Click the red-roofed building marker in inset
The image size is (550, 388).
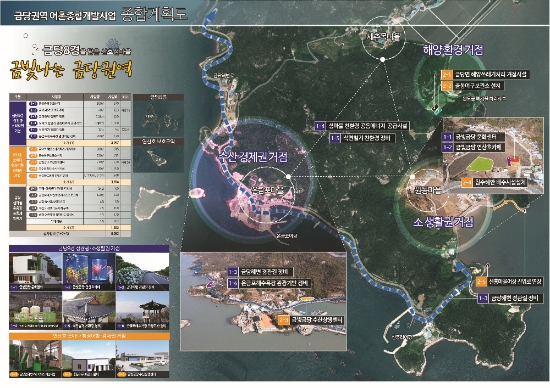point(514,160)
